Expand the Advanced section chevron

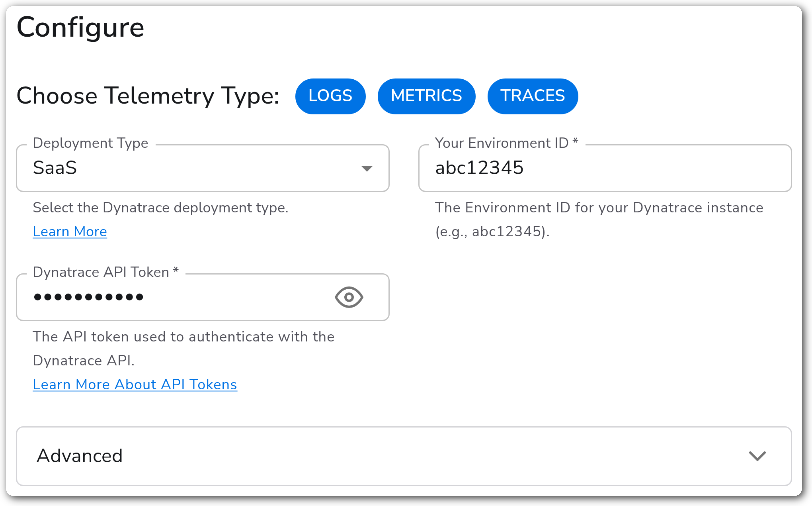(757, 456)
